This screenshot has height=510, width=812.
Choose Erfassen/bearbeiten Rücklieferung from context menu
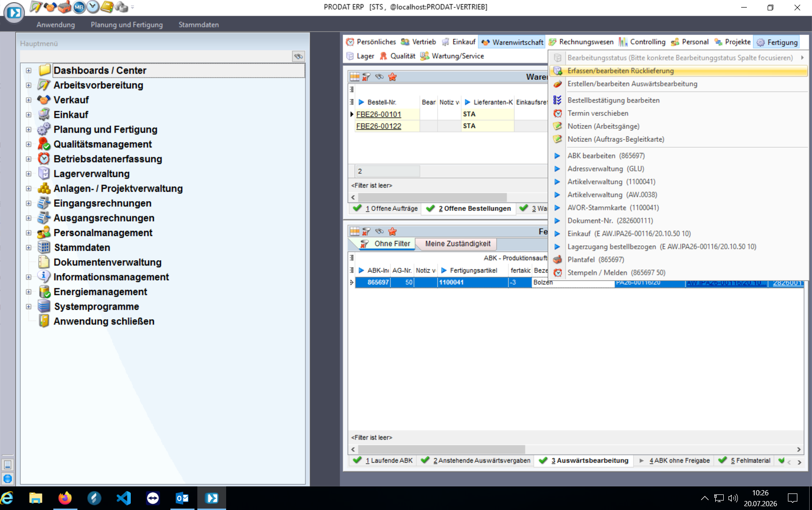(678, 71)
